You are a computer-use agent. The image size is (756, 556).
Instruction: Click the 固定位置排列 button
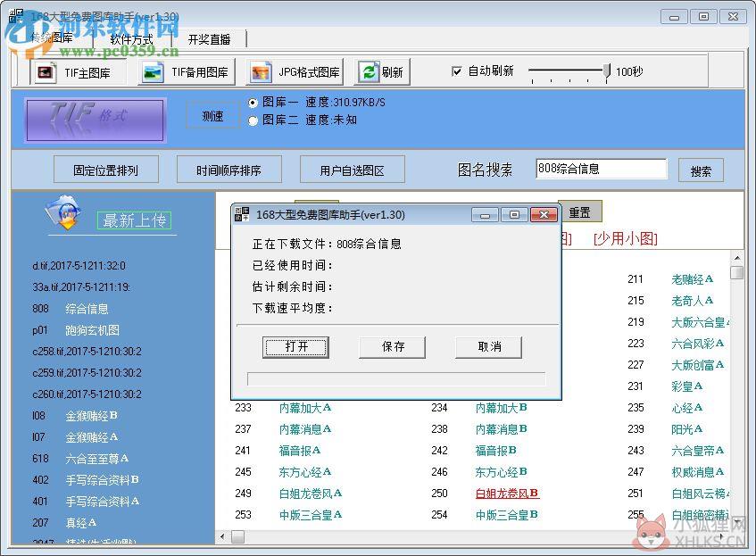(106, 170)
